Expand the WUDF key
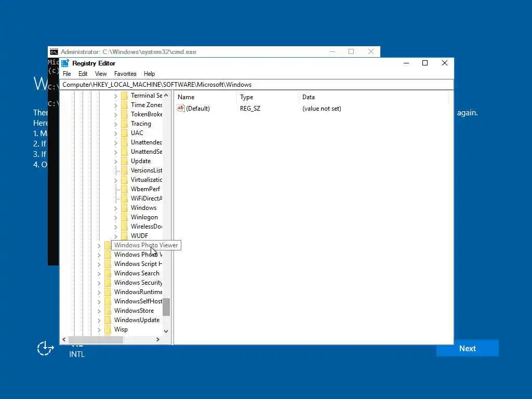The width and height of the screenshot is (532, 399). tap(116, 236)
